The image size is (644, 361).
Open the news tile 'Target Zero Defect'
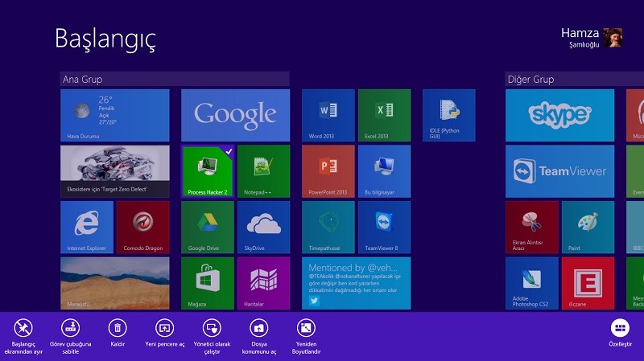tap(114, 171)
